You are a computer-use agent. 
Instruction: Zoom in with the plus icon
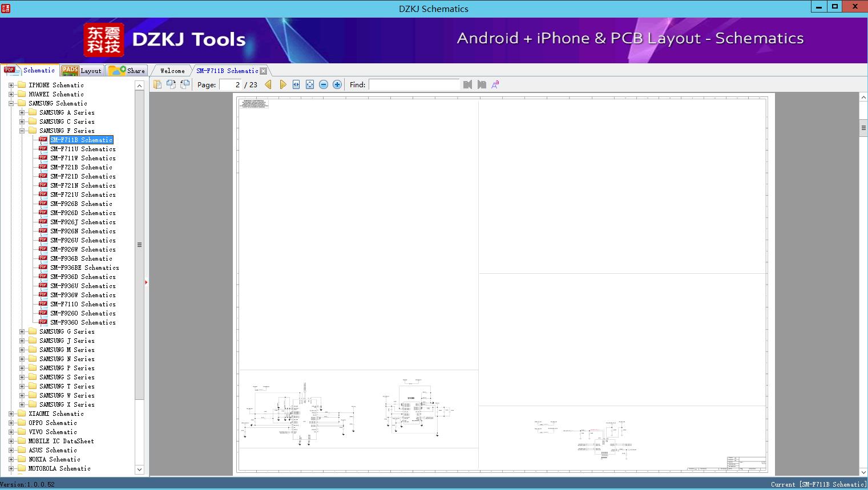[x=337, y=84]
